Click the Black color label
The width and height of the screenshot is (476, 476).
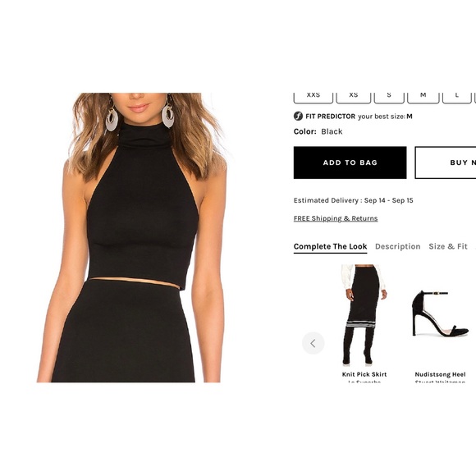click(332, 132)
